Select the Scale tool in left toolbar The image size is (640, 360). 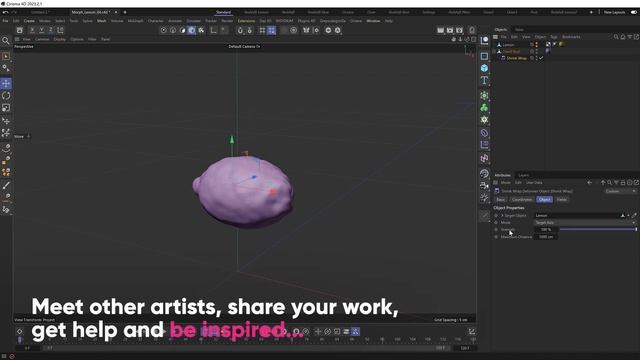(x=6, y=108)
